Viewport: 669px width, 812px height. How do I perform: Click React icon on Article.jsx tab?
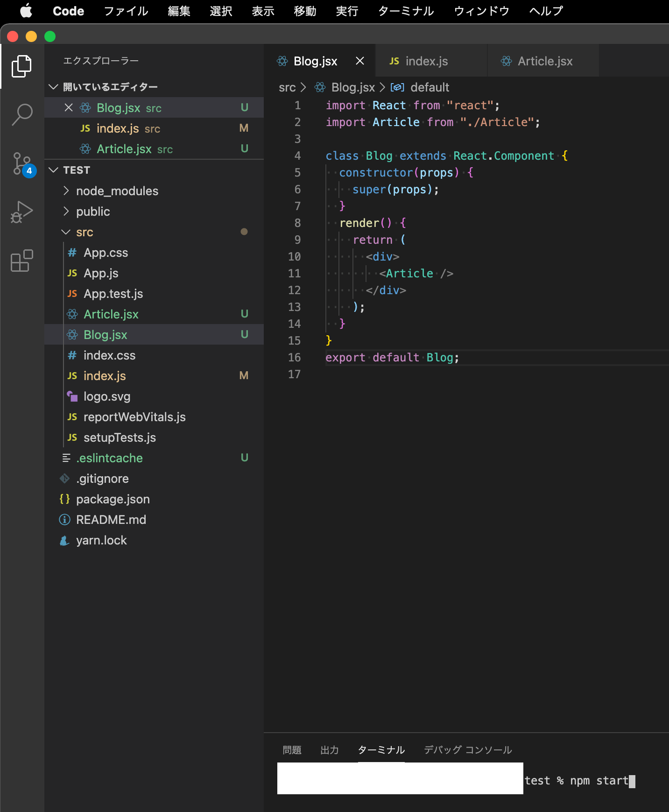(506, 61)
